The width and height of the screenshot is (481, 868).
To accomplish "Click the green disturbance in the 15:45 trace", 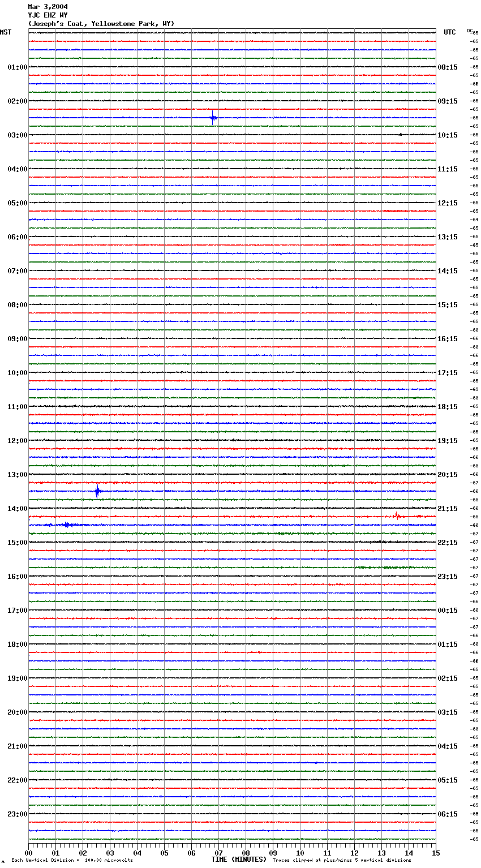I will point(385,567).
